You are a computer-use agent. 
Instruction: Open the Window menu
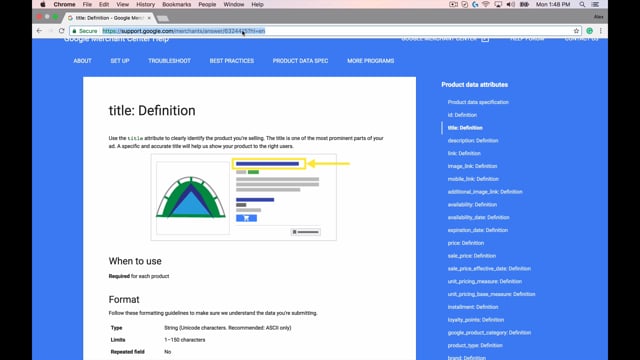click(233, 4)
